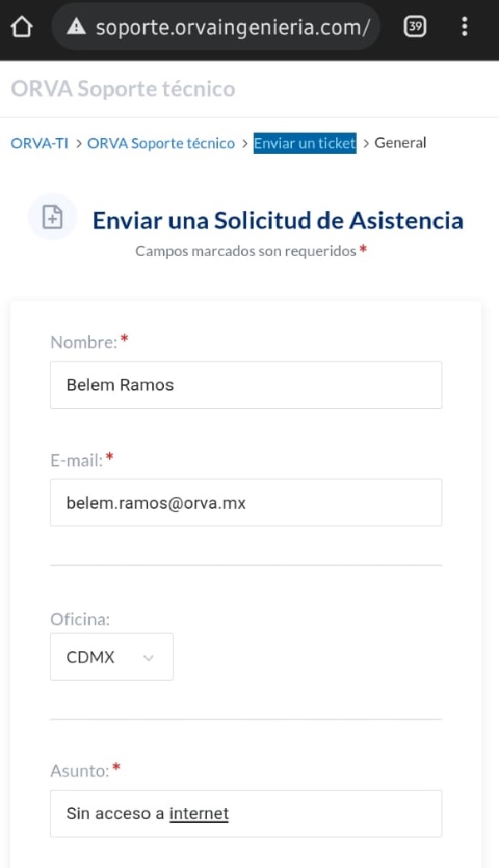Viewport: 499px width, 868px height.
Task: Tap the Oficina label text
Action: pyautogui.click(x=80, y=619)
